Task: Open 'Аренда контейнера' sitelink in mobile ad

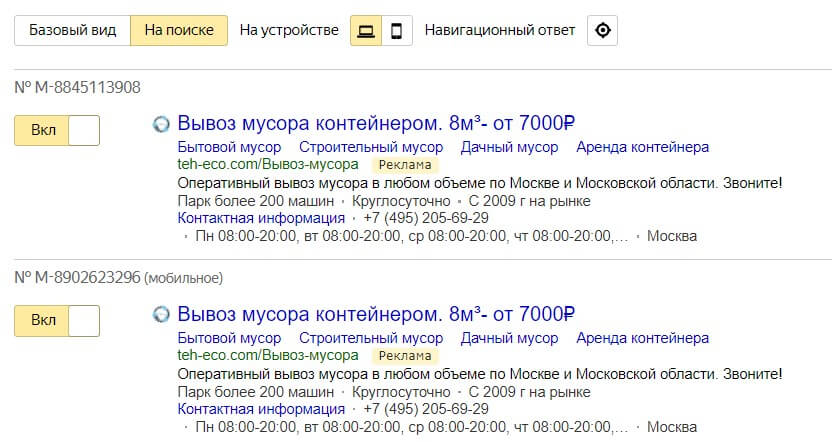Action: point(643,338)
